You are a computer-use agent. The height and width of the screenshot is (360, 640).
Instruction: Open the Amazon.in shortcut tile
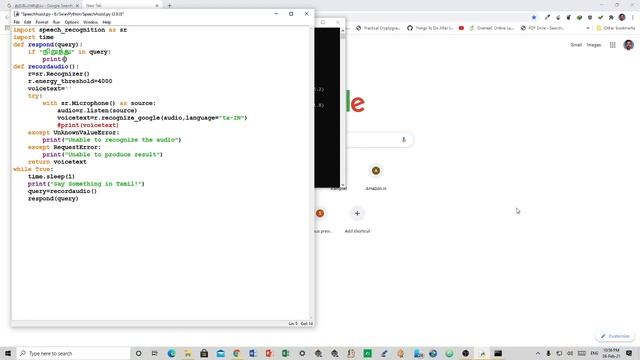[376, 178]
